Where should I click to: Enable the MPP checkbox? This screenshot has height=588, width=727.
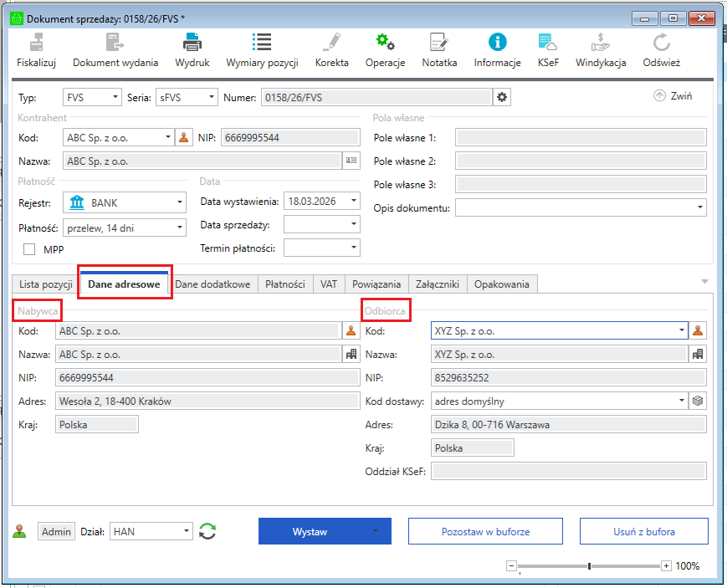pos(29,249)
